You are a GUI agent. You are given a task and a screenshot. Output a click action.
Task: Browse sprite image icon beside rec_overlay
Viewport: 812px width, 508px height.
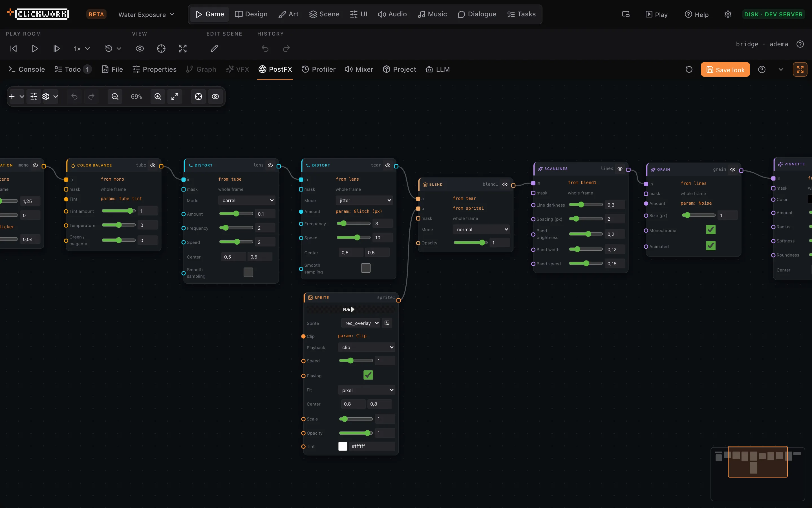387,323
